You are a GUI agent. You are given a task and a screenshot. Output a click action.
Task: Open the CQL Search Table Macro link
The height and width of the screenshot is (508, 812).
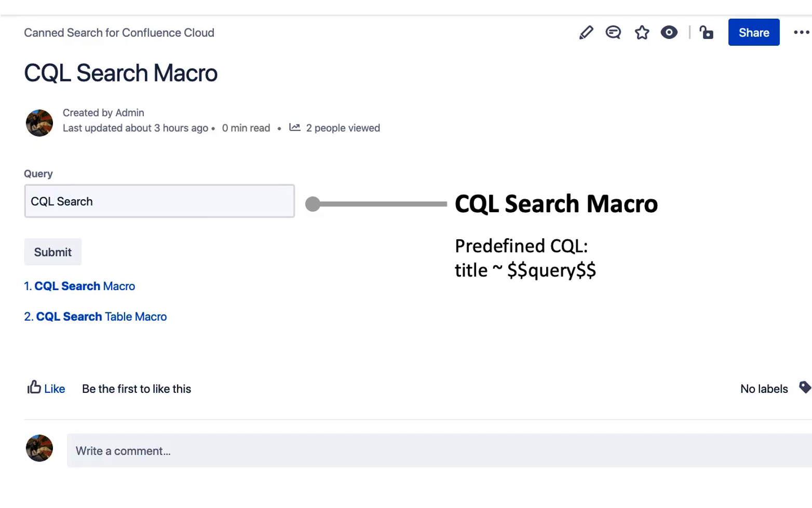pyautogui.click(x=101, y=317)
